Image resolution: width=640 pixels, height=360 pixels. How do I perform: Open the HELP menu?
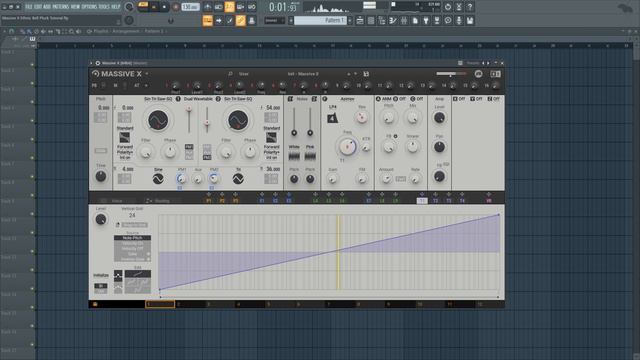(116, 7)
